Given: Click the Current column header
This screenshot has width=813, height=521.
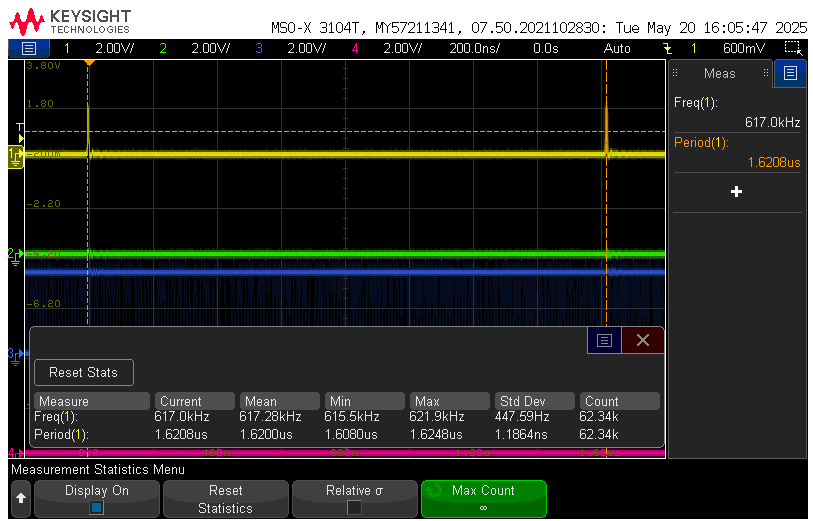Looking at the screenshot, I should [194, 401].
